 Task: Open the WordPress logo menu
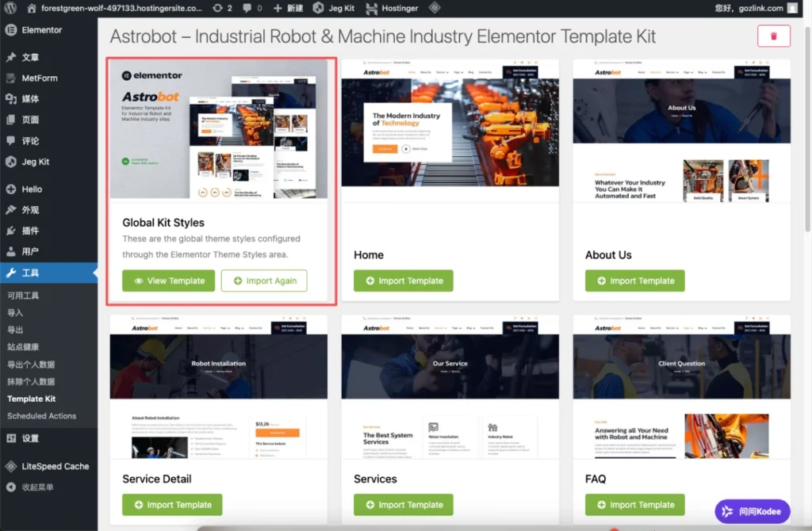click(10, 8)
